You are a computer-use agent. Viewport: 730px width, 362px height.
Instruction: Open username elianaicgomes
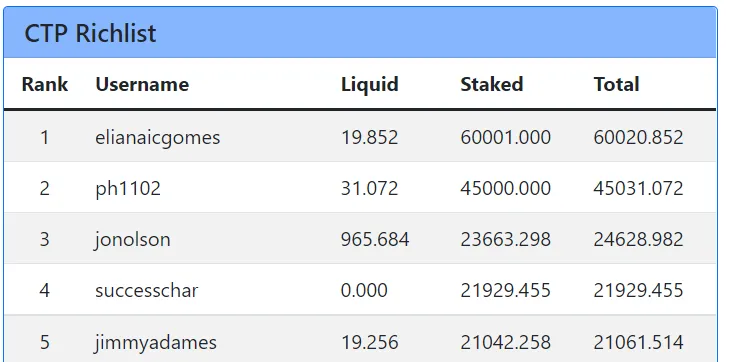(157, 138)
